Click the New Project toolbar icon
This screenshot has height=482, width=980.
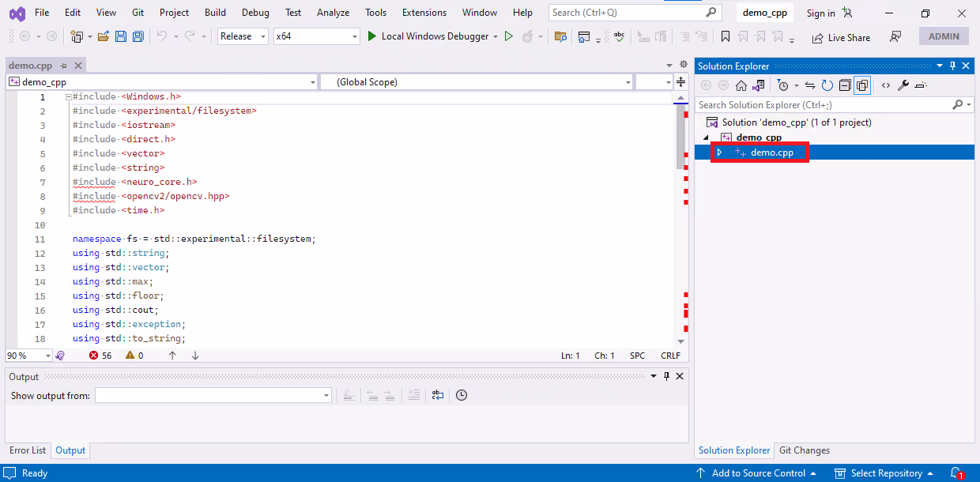(x=77, y=36)
